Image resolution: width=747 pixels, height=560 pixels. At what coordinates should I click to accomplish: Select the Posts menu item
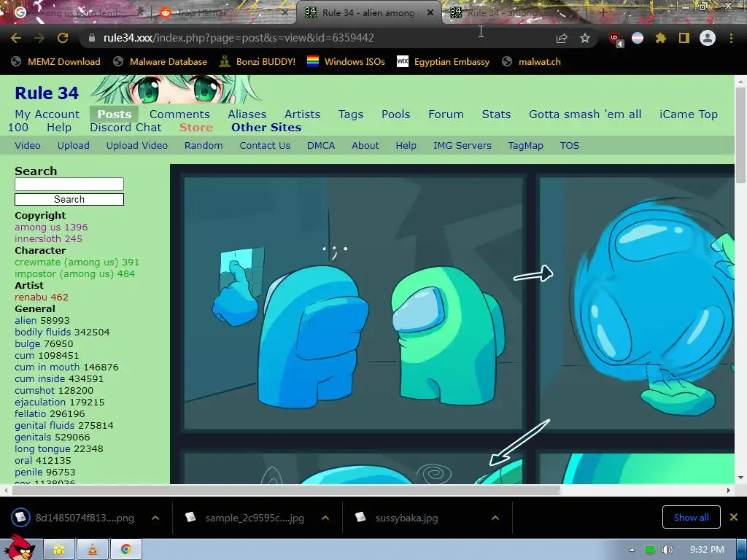(x=115, y=114)
